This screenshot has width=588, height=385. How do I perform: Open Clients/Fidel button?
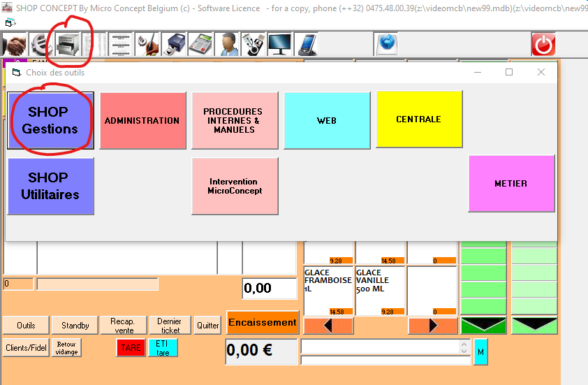point(26,348)
